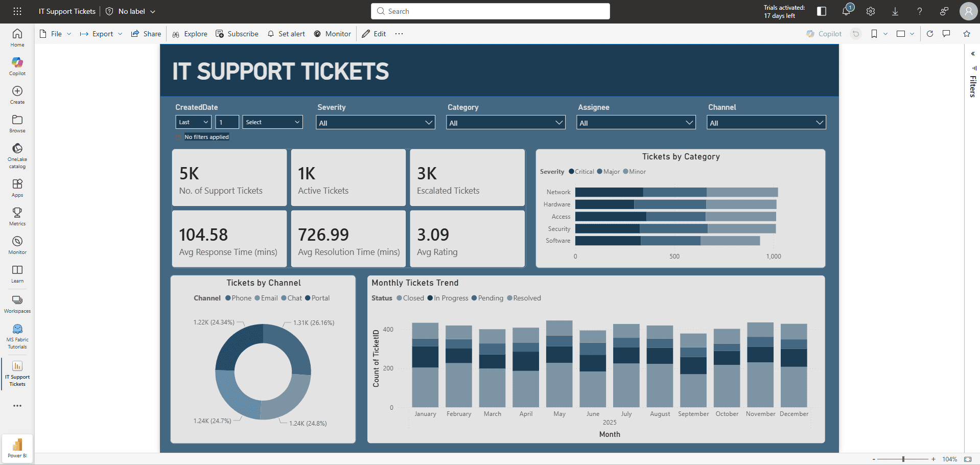Mark the report as favorite with the star
Viewport: 980px width, 465px height.
(x=966, y=34)
